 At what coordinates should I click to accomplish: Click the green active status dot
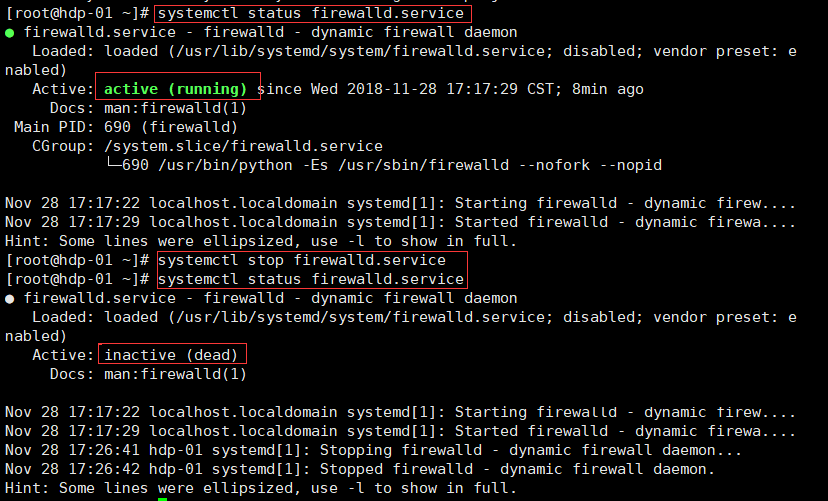9,33
